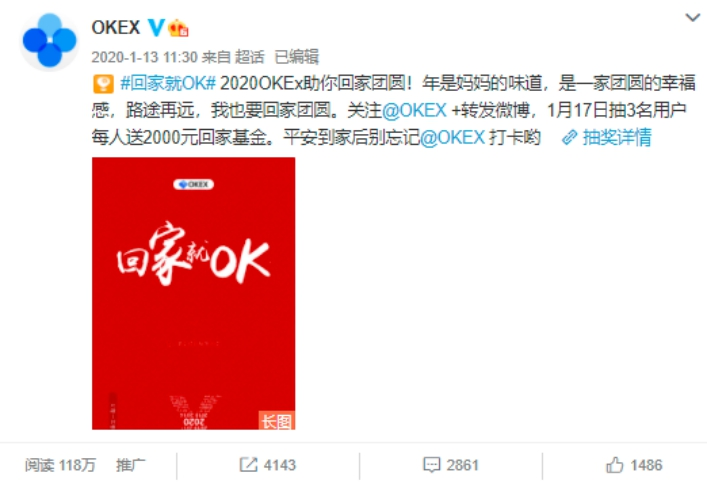Expand the post options chevron
The width and height of the screenshot is (707, 488).
[693, 18]
